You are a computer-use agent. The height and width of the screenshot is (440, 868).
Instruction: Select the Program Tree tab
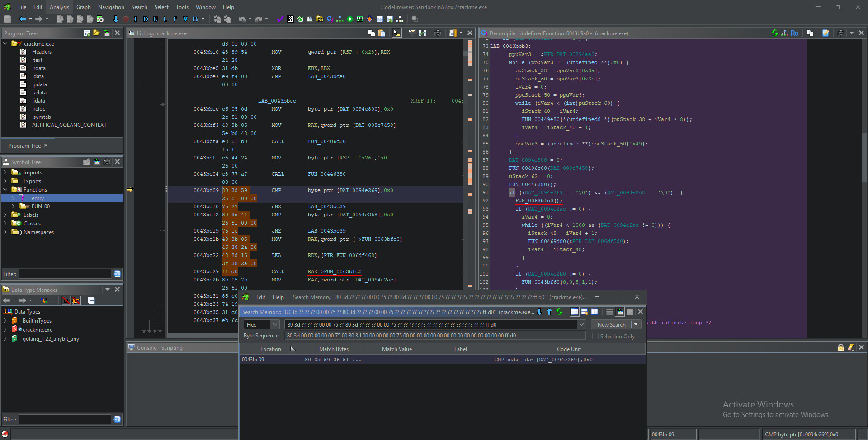28,145
